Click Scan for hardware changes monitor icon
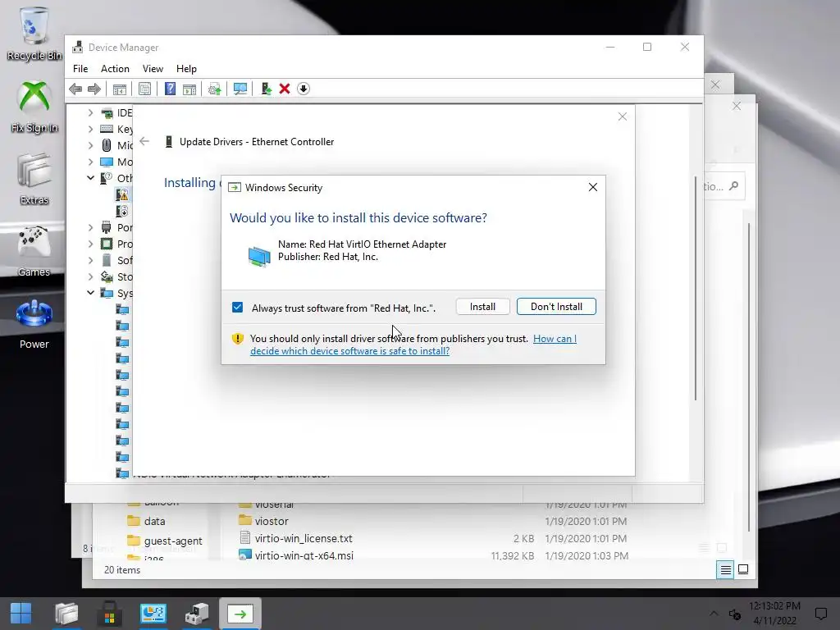The height and width of the screenshot is (630, 840). point(240,89)
